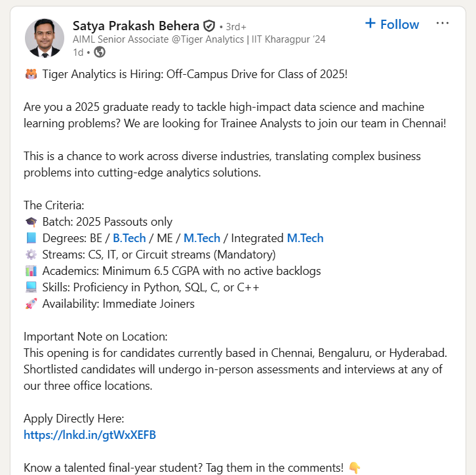Screen dimensions: 476x475
Task: Click the tiger emoji at post start
Action: [30, 74]
